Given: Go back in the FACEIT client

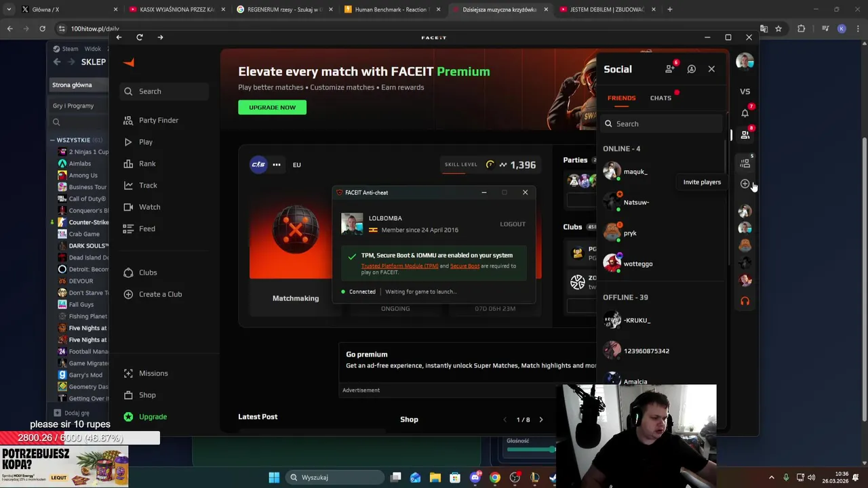Looking at the screenshot, I should [119, 37].
